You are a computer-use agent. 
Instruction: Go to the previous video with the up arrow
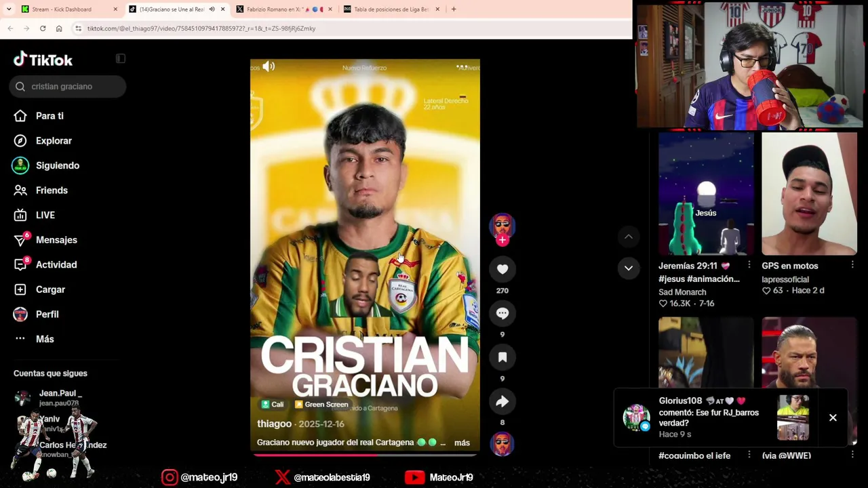(x=629, y=237)
